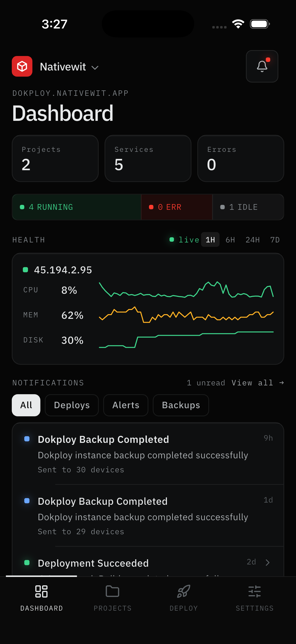
Task: Open the Projects folder icon
Action: (x=112, y=591)
